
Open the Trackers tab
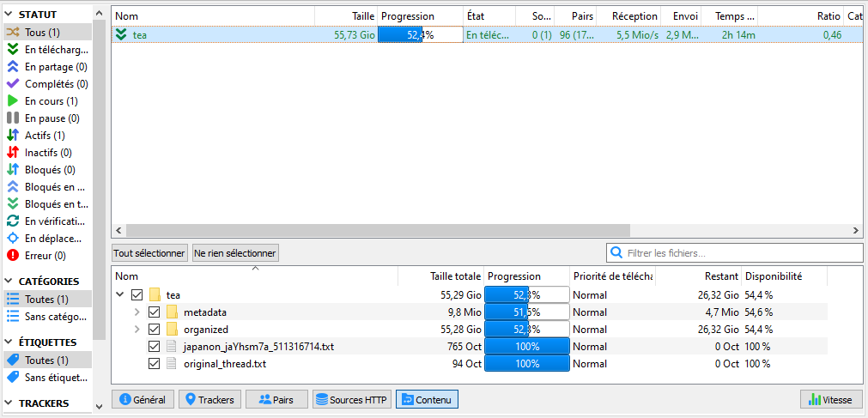tap(209, 399)
